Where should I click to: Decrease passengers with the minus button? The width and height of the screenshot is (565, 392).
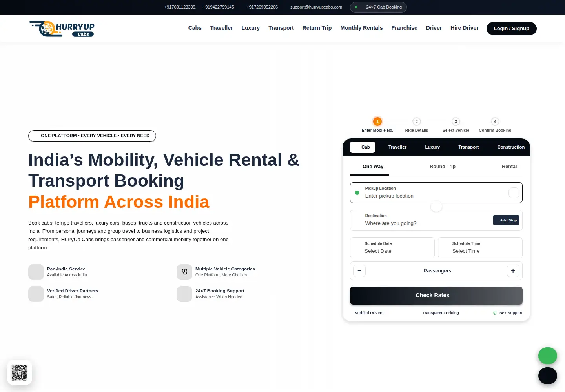click(x=359, y=271)
